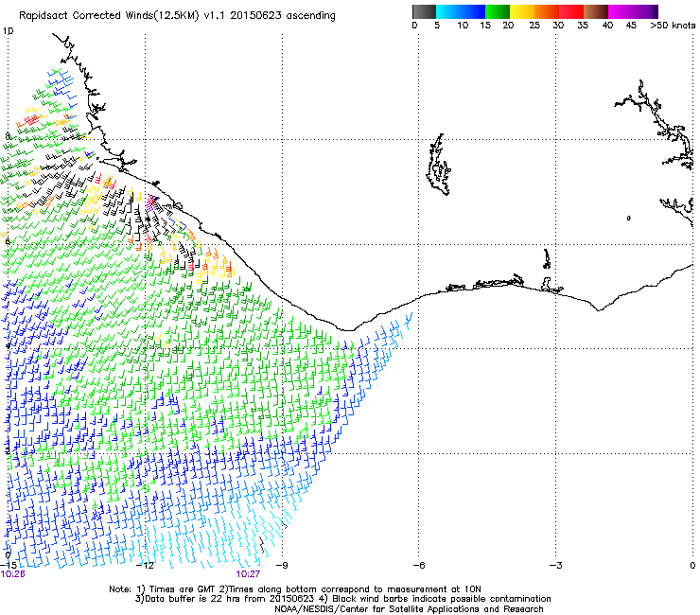The height and width of the screenshot is (615, 700).
Task: Click the purple high-wind barbs near the coast
Action: pos(151,202)
